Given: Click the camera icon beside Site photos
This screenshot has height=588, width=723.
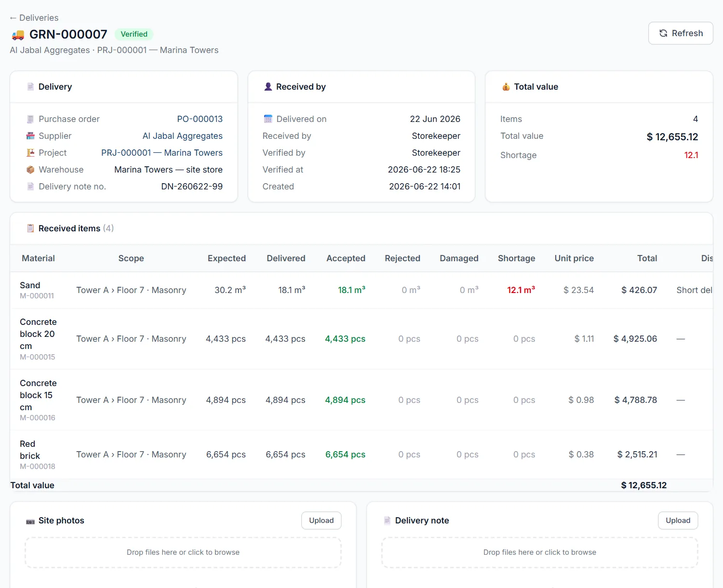Looking at the screenshot, I should point(30,521).
